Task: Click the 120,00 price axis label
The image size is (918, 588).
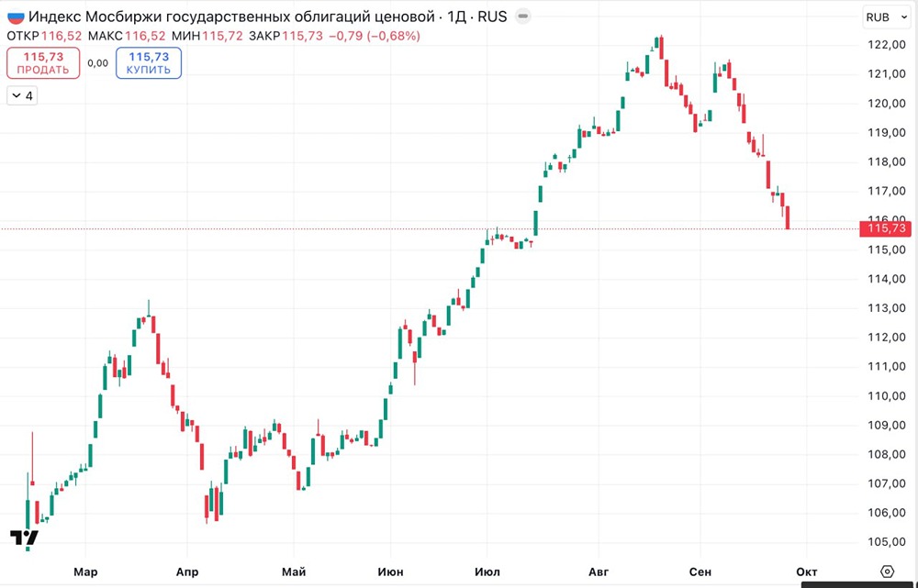Action: click(887, 103)
